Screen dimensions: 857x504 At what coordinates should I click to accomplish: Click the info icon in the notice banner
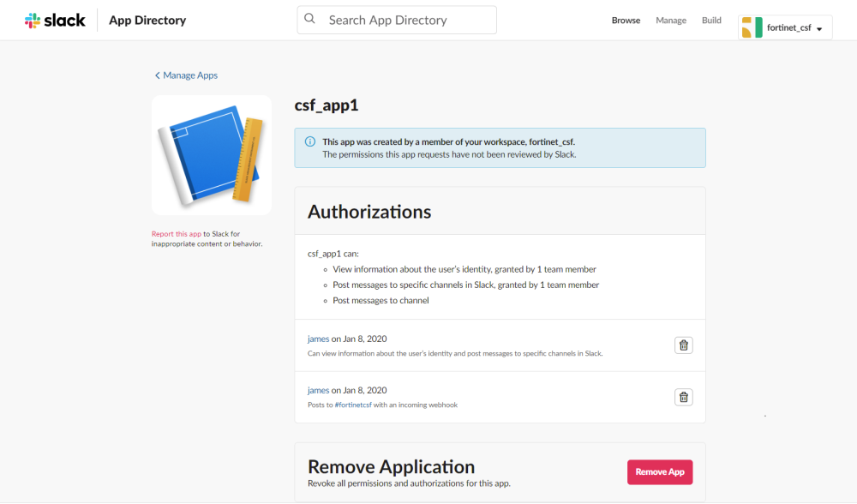(x=309, y=141)
